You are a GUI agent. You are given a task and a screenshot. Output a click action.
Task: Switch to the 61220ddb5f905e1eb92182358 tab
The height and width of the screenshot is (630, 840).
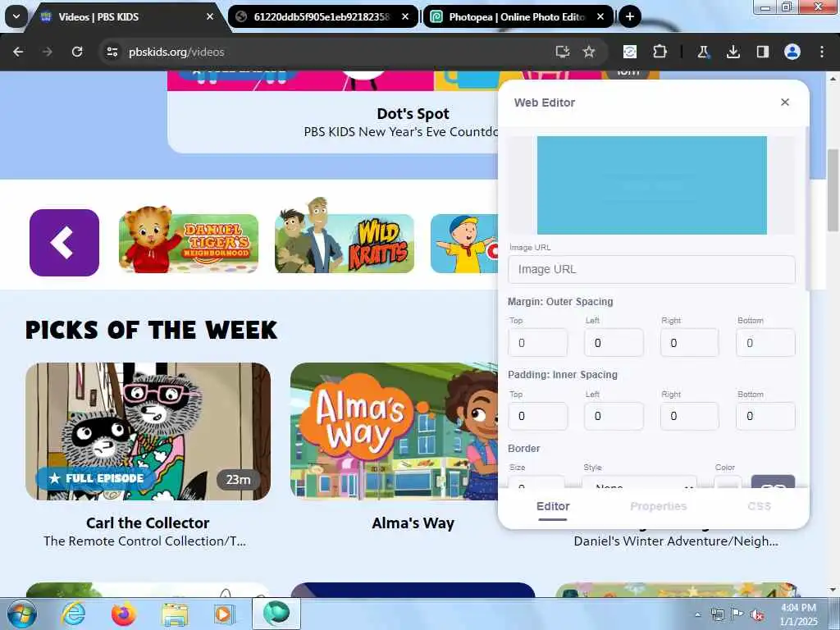321,16
